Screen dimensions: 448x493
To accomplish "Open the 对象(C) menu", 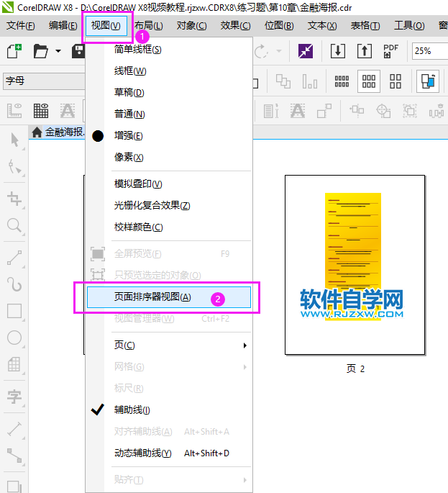I will click(192, 25).
